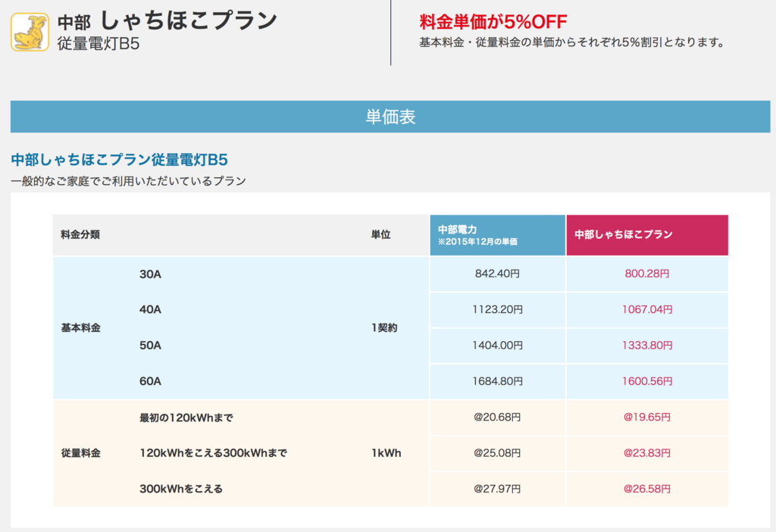
Task: Click the yellow shachihoko plan icon
Action: (x=30, y=32)
